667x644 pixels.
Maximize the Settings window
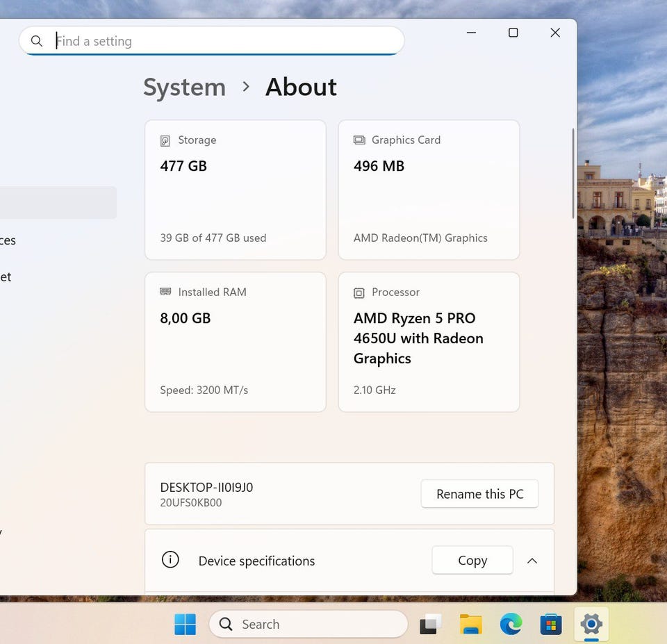513,33
